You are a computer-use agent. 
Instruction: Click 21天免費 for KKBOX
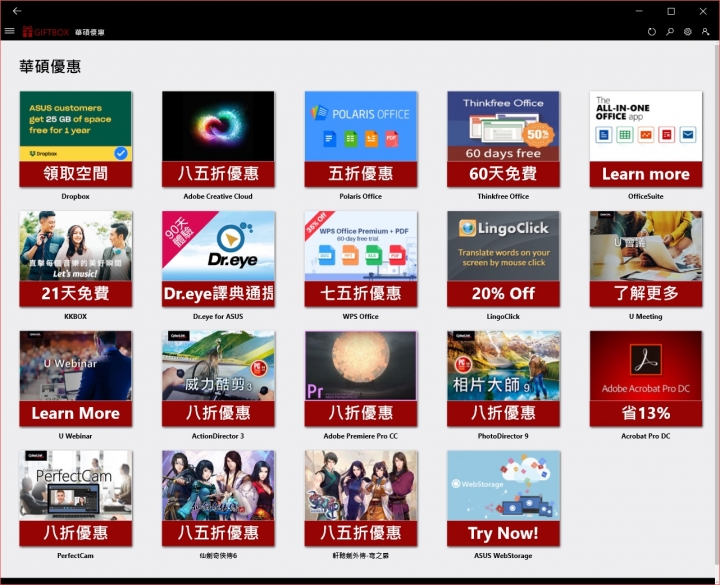pyautogui.click(x=76, y=294)
